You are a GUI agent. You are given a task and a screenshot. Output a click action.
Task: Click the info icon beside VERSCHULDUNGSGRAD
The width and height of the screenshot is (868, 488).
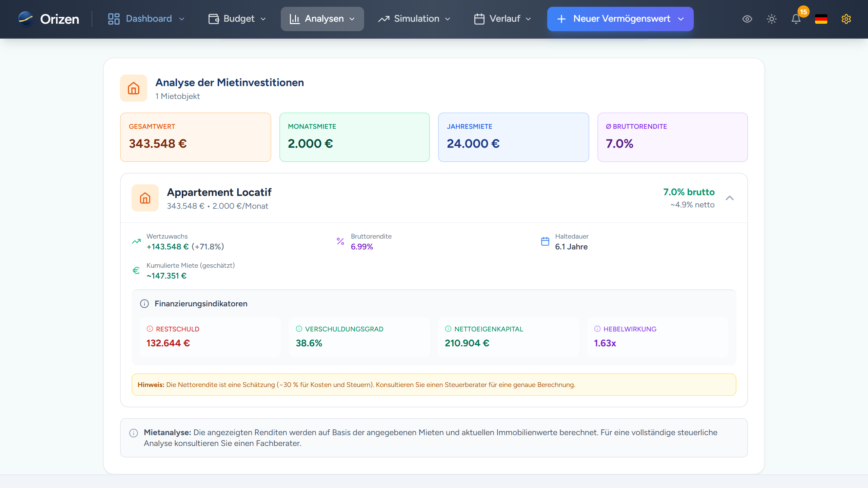298,328
